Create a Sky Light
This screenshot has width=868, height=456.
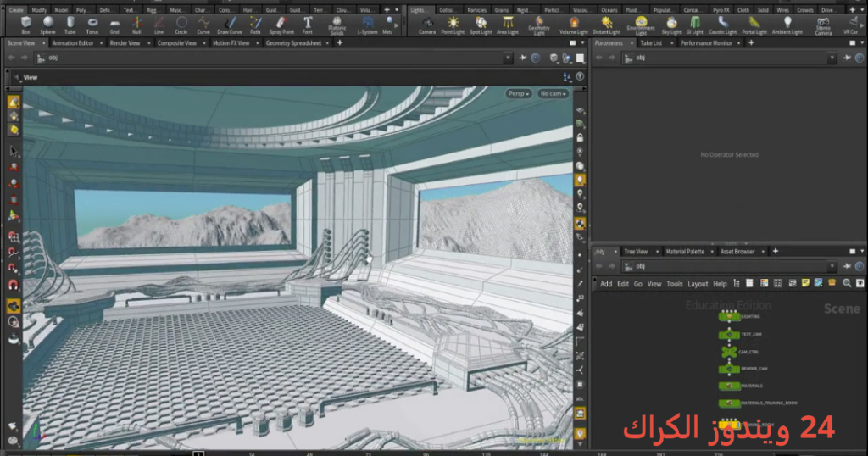(671, 25)
